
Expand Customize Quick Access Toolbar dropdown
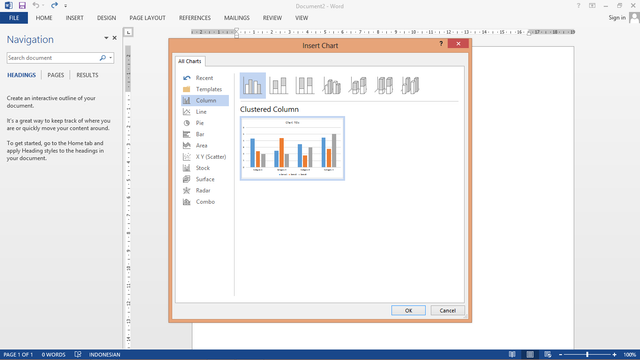[65, 6]
